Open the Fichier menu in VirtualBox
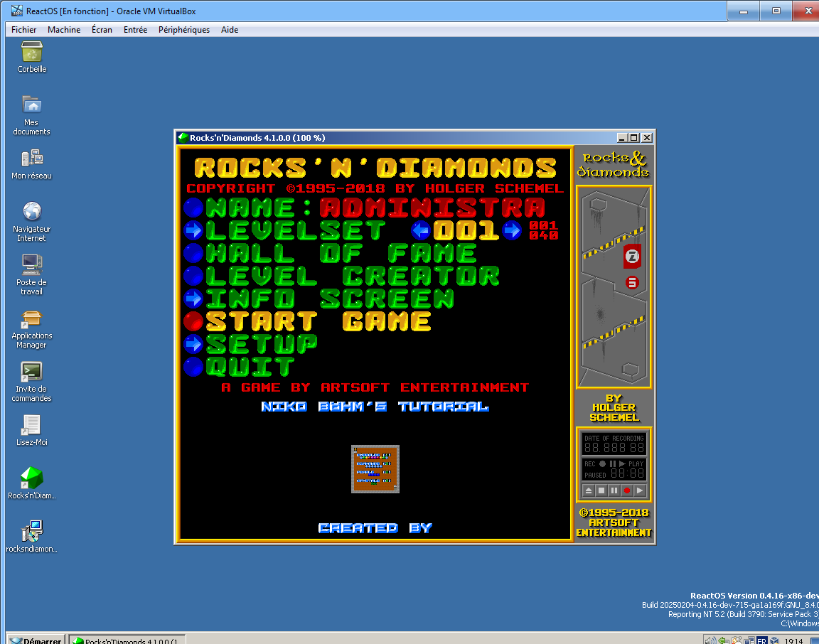This screenshot has width=819, height=644. (24, 30)
